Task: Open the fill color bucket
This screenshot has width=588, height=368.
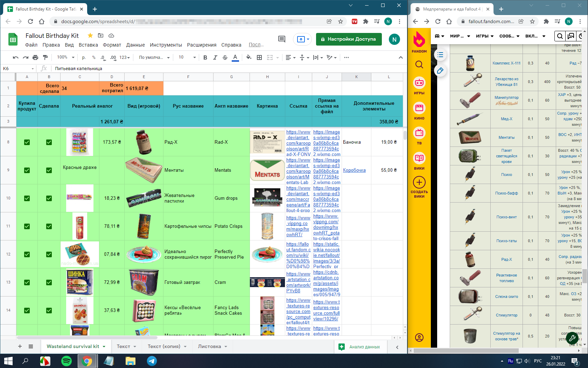Action: coord(249,57)
